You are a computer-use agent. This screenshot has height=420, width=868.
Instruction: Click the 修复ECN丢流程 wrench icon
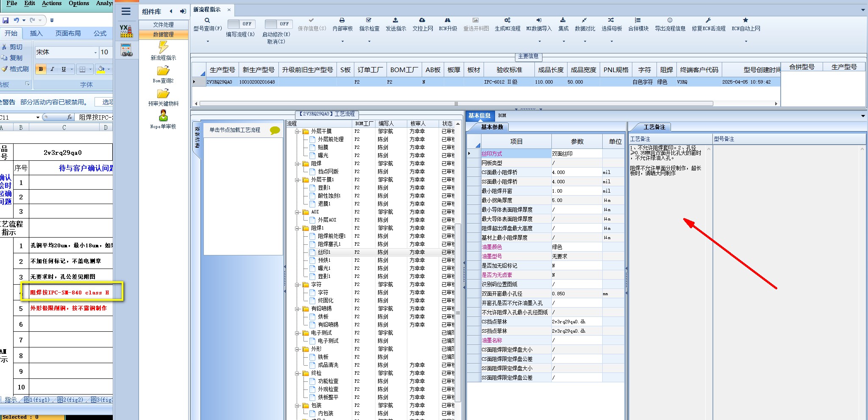708,20
